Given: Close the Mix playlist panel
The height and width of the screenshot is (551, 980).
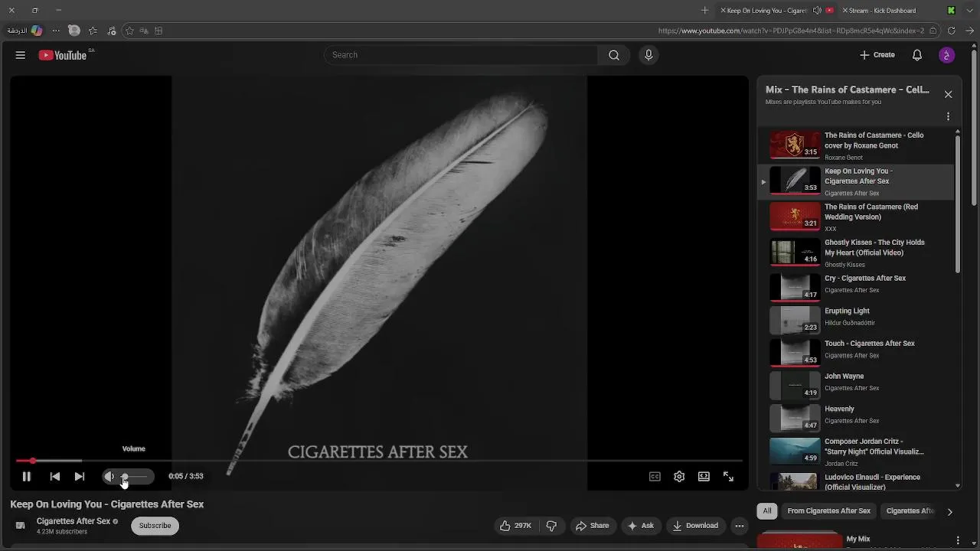Looking at the screenshot, I should point(948,94).
